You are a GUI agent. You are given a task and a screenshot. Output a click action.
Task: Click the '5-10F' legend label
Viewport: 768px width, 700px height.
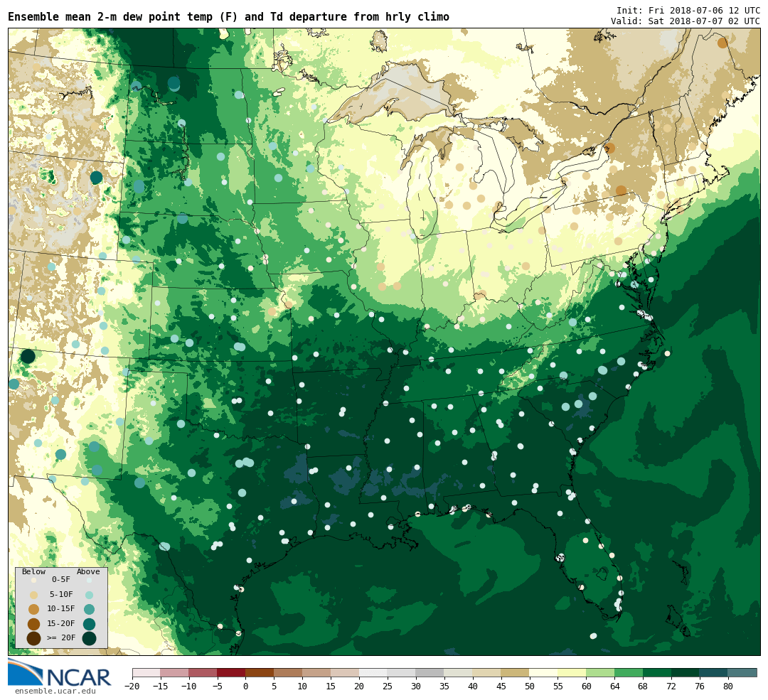61,594
